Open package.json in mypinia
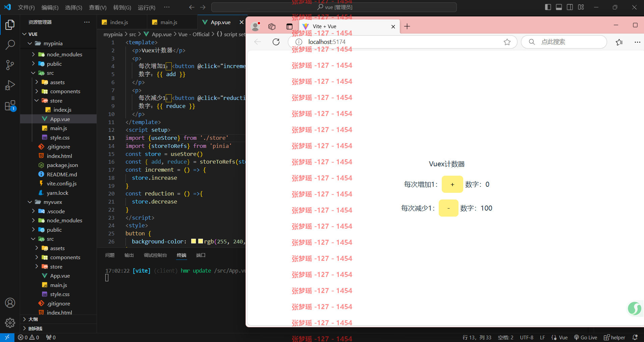 [x=62, y=165]
